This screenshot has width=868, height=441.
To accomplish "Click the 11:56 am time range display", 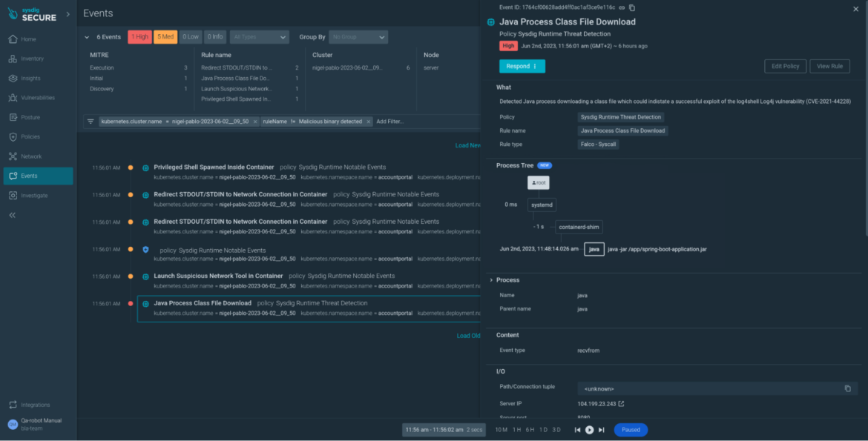I will pos(444,430).
